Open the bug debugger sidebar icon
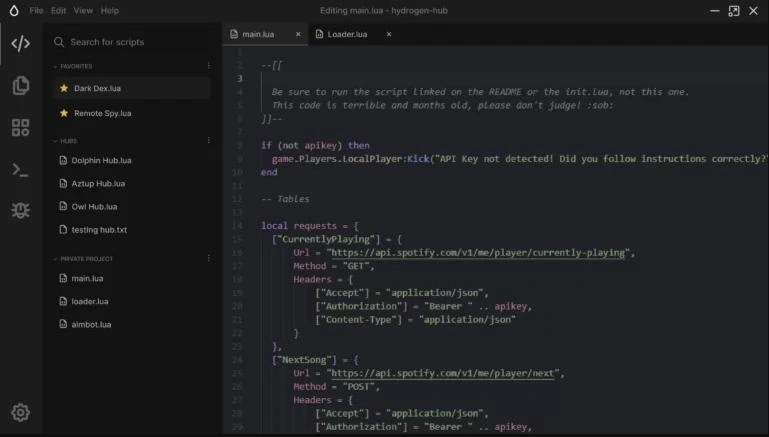This screenshot has height=437, width=769. coord(21,210)
